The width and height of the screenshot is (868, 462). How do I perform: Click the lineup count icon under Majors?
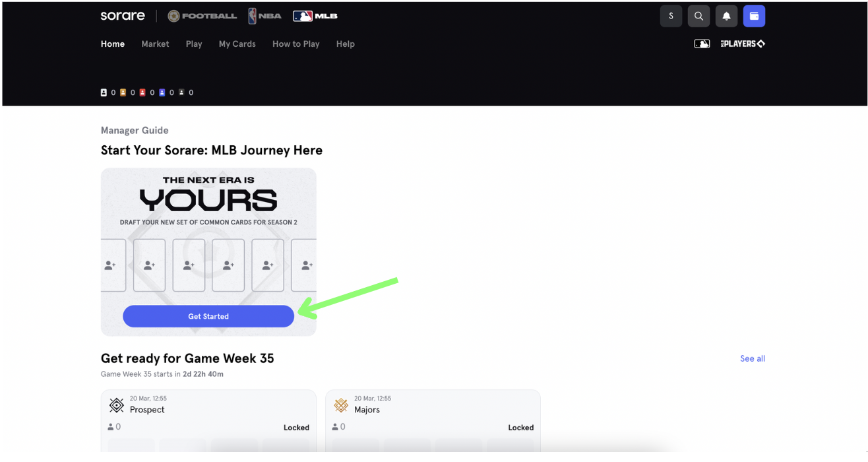pyautogui.click(x=335, y=427)
